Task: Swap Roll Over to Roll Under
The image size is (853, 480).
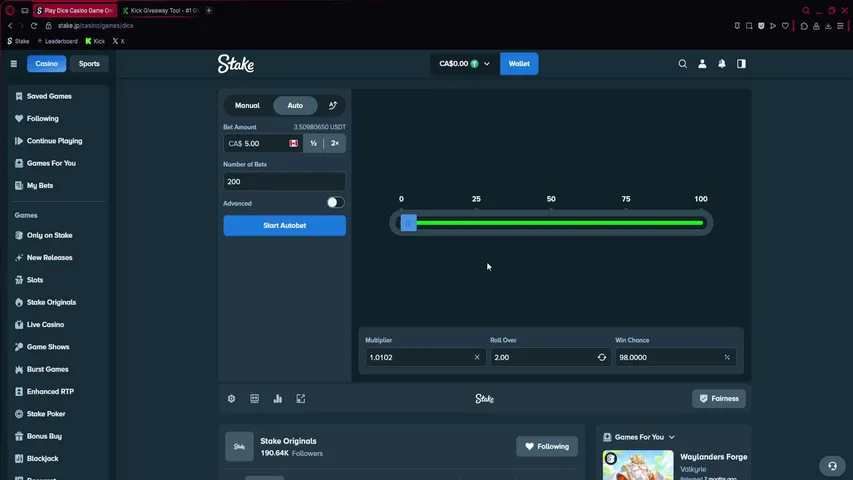Action: tap(602, 358)
